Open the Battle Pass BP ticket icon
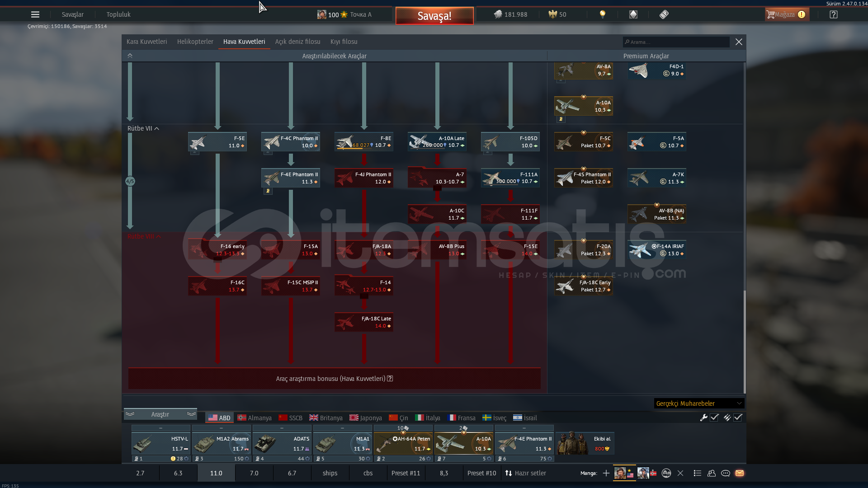 tap(664, 14)
